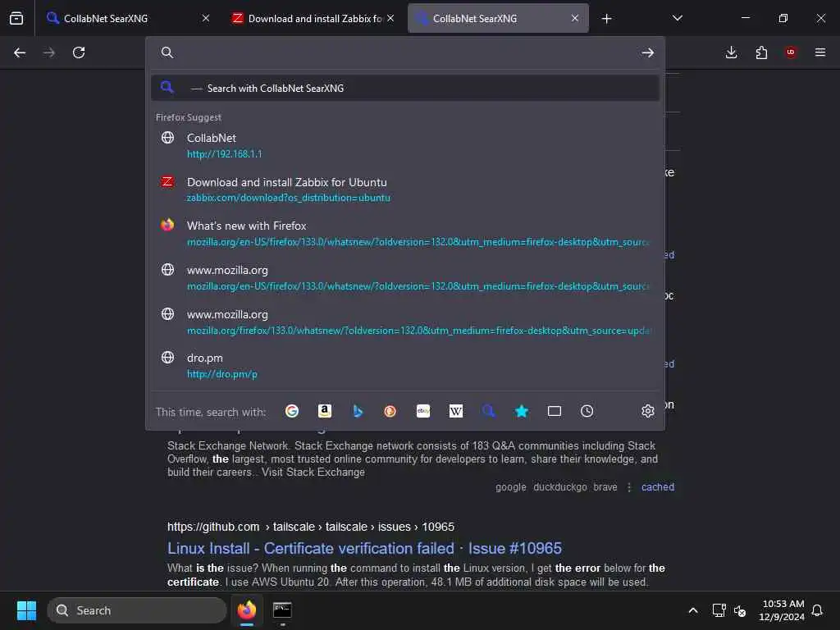The image size is (840, 630).
Task: Close the first CollabNet SearXNG tab
Action: (x=206, y=18)
